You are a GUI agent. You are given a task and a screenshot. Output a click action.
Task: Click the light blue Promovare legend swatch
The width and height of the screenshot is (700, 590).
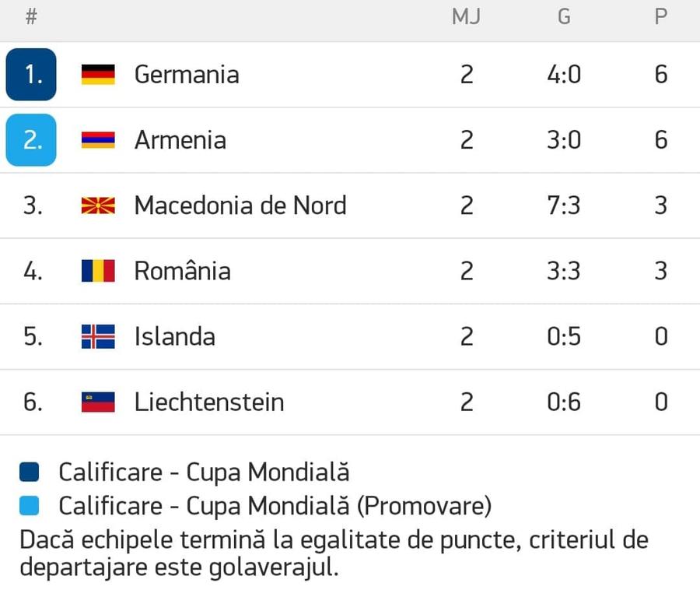tap(29, 506)
